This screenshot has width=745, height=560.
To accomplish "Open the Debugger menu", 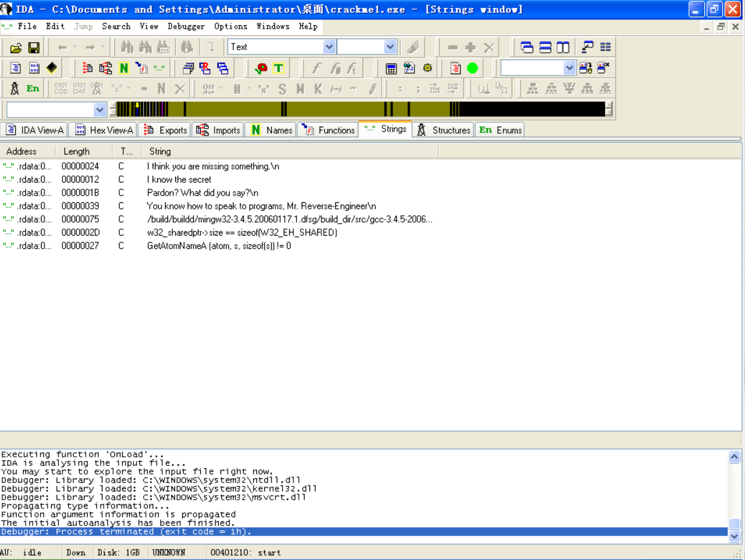I will [186, 26].
